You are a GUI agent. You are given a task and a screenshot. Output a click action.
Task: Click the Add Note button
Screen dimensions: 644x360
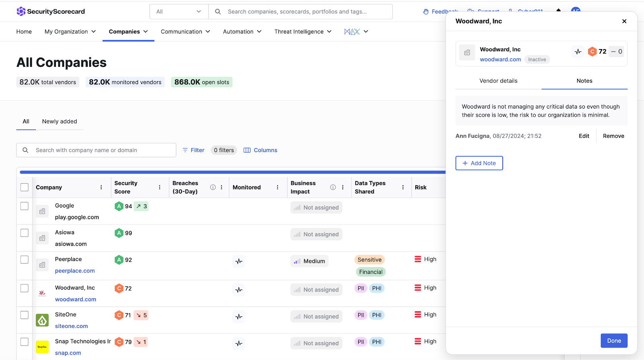pos(479,163)
